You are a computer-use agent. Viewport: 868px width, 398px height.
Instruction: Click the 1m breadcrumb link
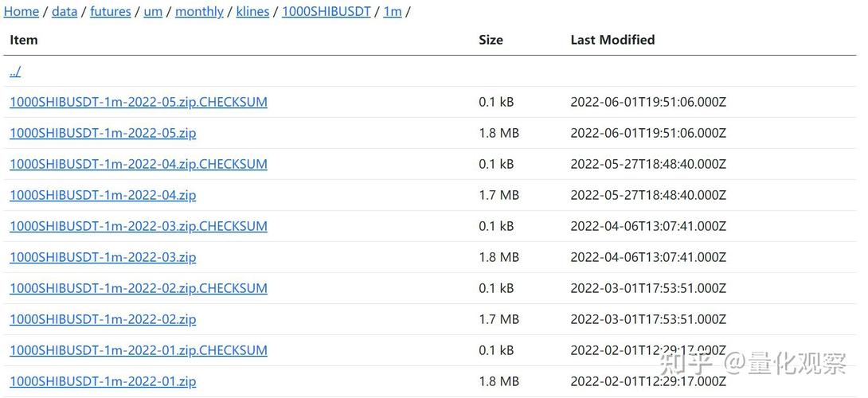(392, 12)
